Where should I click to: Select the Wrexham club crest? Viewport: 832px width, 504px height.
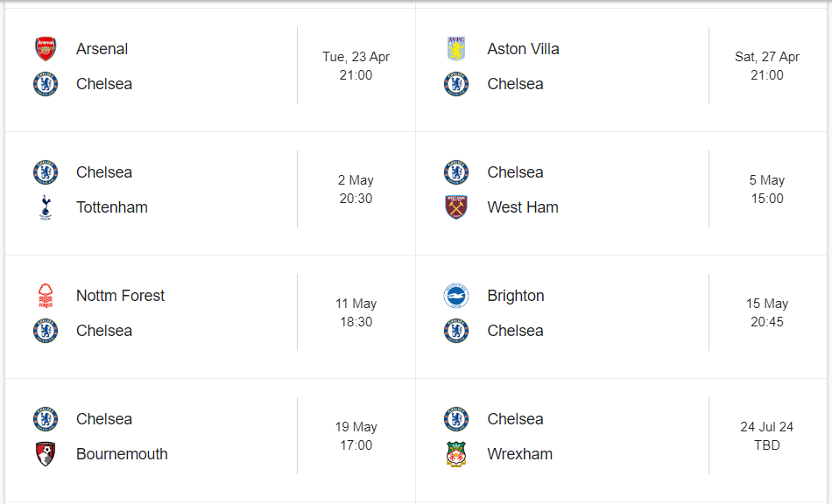[x=456, y=454]
